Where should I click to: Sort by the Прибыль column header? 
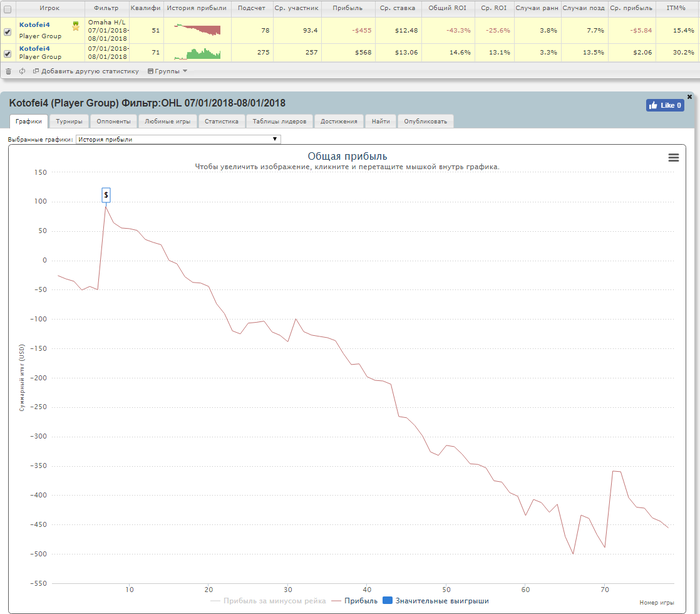point(347,8)
